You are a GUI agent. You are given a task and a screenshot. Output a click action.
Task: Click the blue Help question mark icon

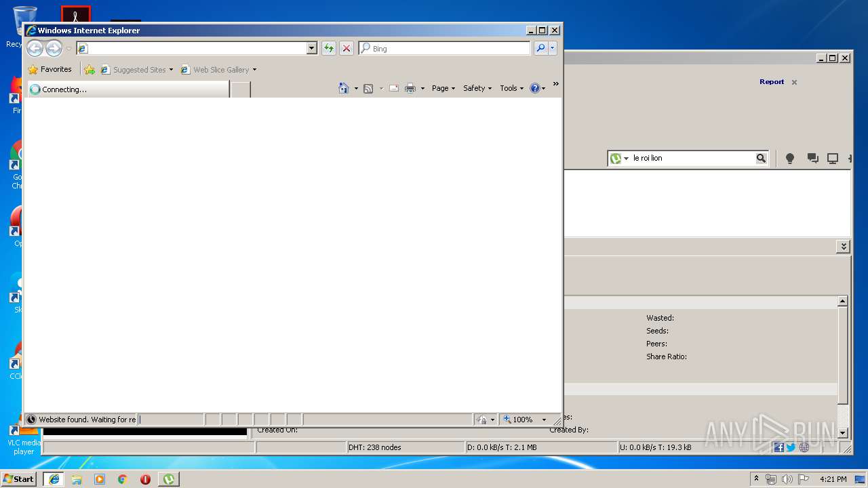pos(535,88)
